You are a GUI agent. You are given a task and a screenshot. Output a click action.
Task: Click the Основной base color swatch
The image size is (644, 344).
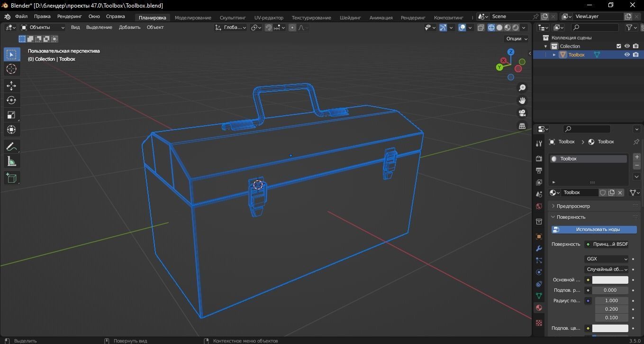coord(610,279)
